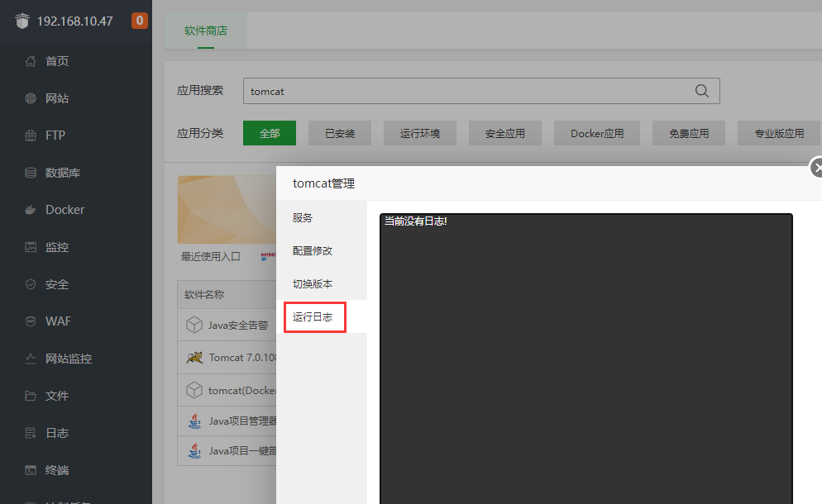Click the box icon beside tomcat(Docker
822x504 pixels.
click(194, 390)
